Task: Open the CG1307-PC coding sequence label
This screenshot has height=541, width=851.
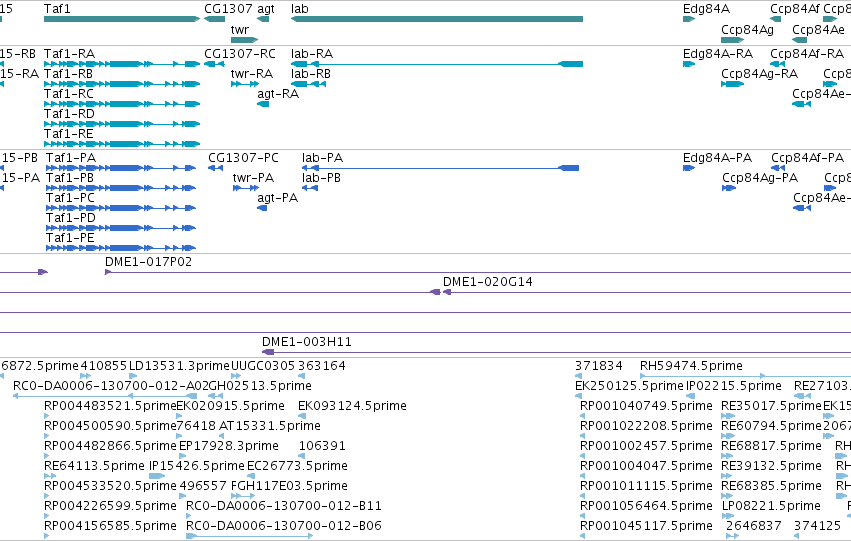Action: [243, 158]
